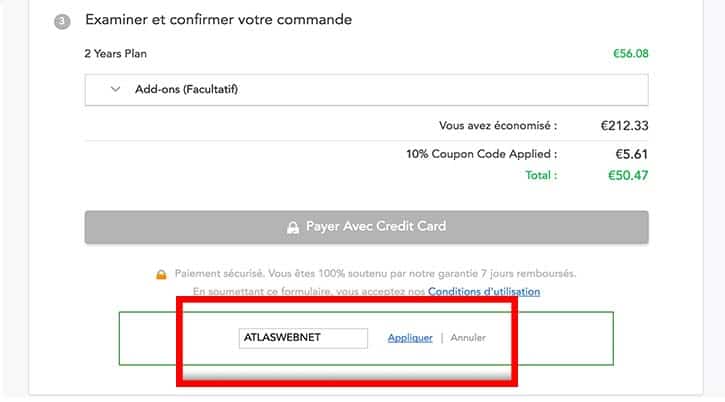The image size is (725, 402).
Task: Click the step 3 circle icon
Action: click(62, 21)
